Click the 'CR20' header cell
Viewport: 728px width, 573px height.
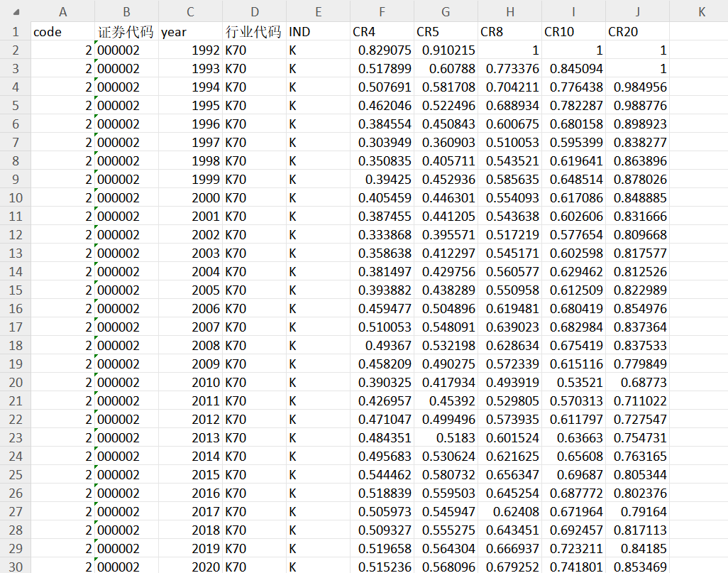[637, 32]
